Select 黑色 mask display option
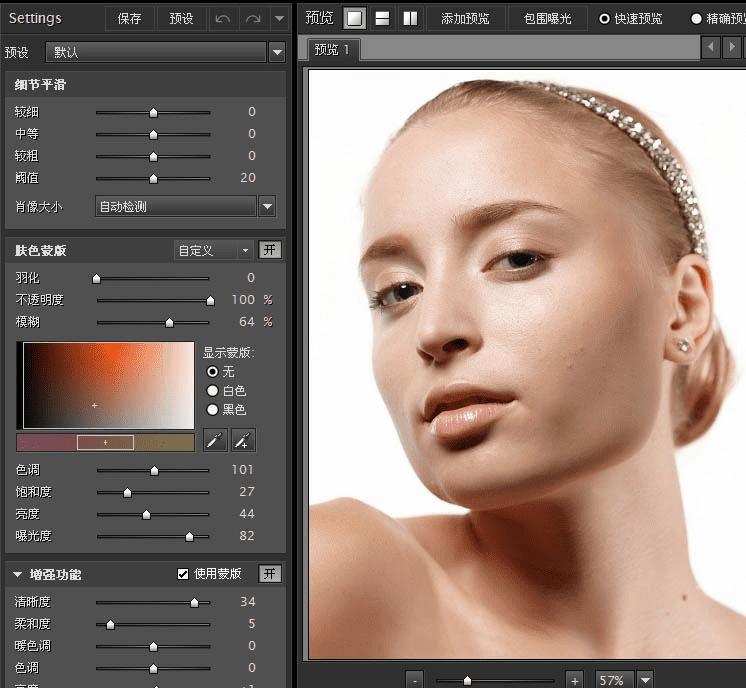The image size is (746, 688). click(x=212, y=409)
